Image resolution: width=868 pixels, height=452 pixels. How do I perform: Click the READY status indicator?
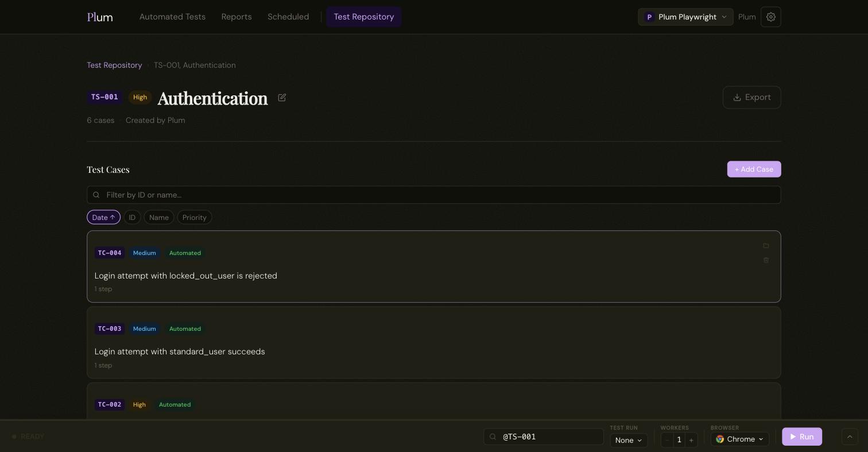pyautogui.click(x=28, y=436)
